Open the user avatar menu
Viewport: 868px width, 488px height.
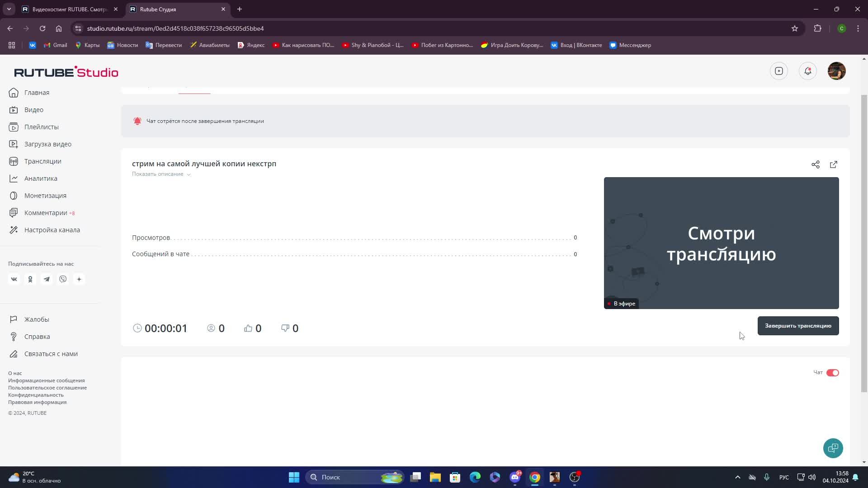[x=837, y=71]
